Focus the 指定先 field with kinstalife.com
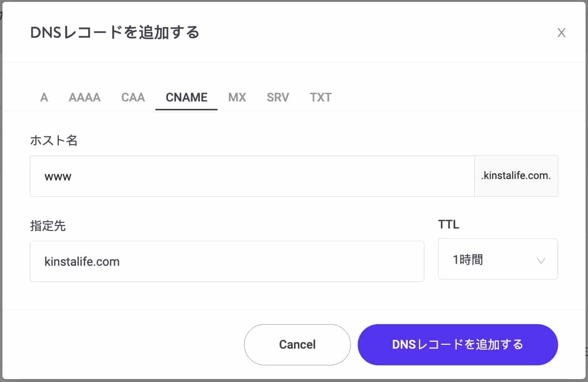Viewport: 588px width, 382px height. pyautogui.click(x=227, y=261)
